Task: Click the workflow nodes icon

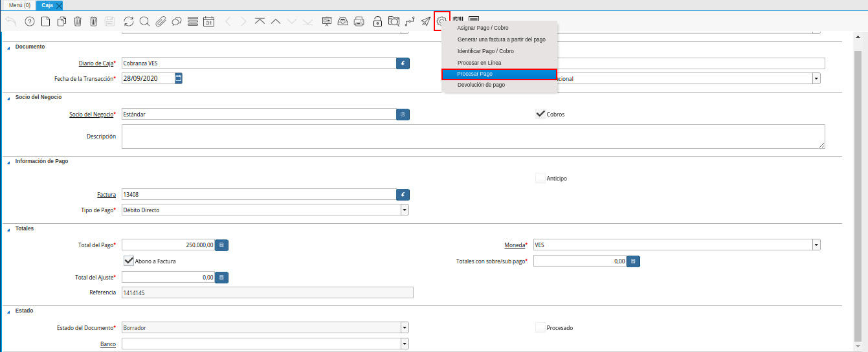Action: [410, 21]
